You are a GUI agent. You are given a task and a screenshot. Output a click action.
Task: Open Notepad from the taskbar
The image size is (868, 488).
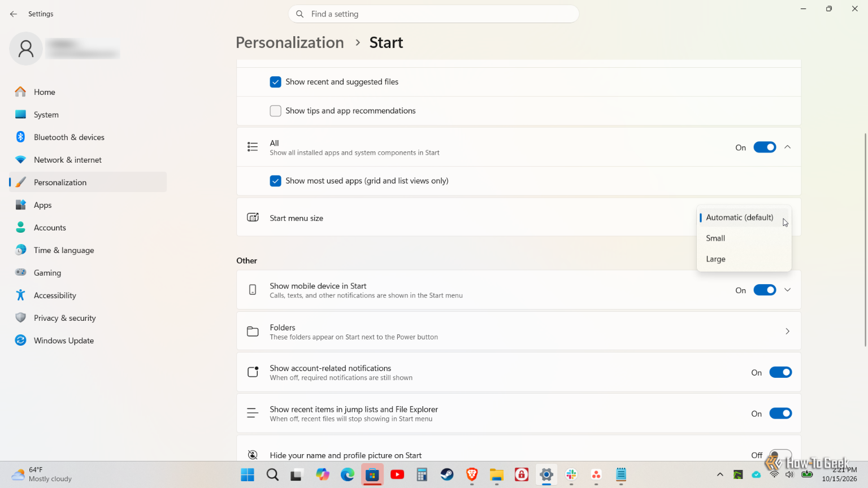621,475
